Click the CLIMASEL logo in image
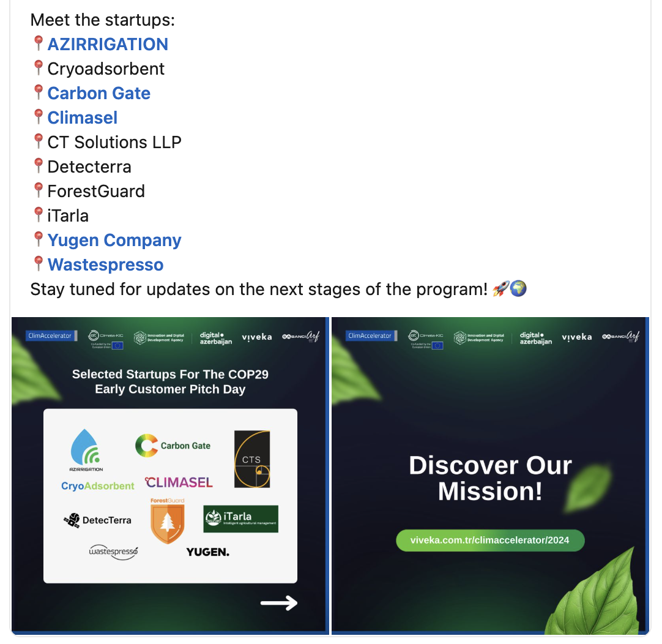 pyautogui.click(x=179, y=482)
